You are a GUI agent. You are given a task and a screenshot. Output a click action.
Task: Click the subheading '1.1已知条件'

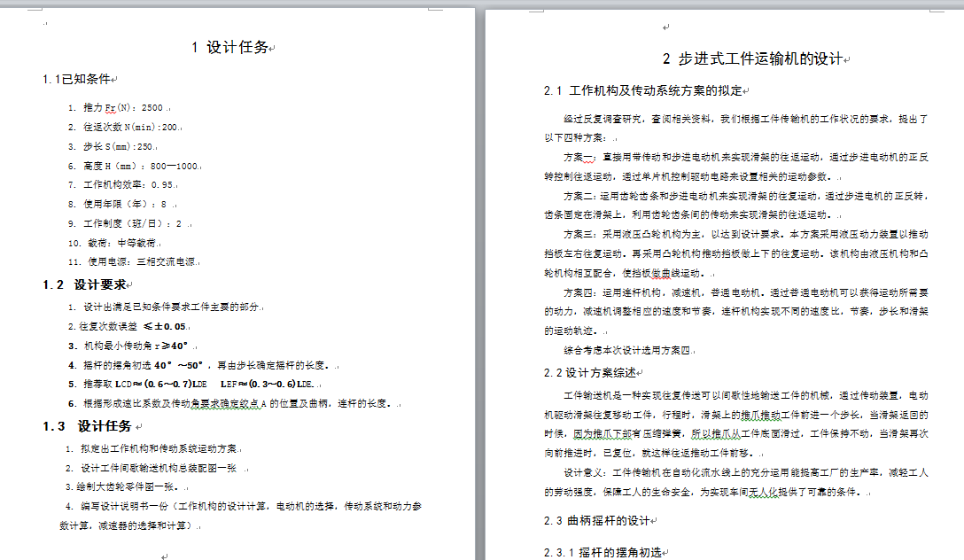pos(76,79)
